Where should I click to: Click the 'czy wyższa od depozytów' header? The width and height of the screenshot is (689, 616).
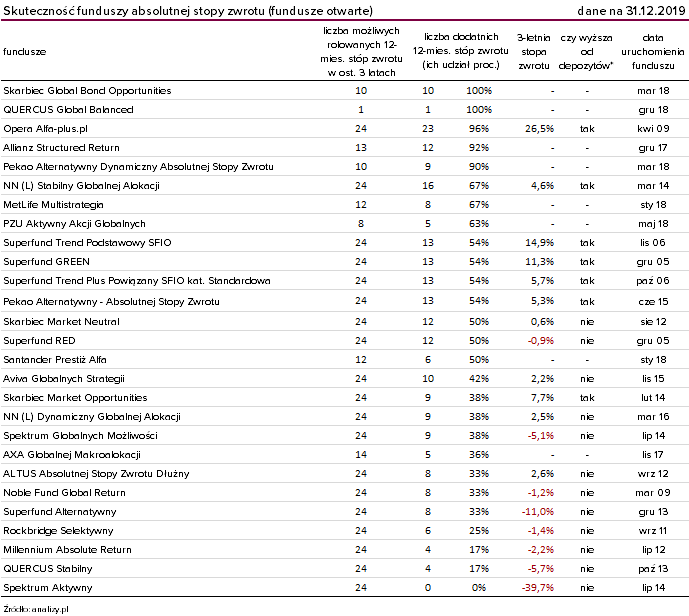(x=586, y=52)
